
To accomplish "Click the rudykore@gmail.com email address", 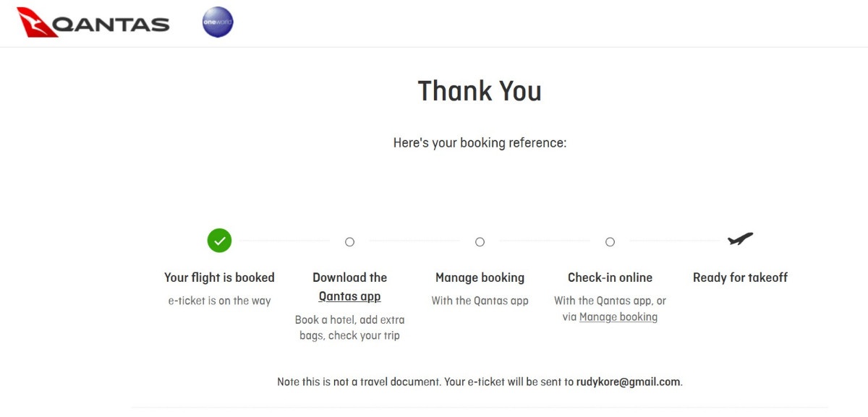I will [628, 382].
